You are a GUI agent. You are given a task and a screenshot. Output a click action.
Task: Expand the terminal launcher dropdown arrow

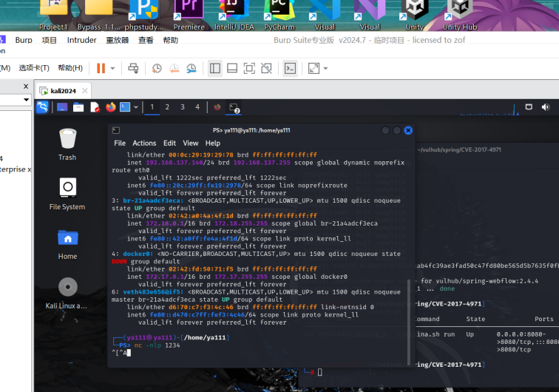click(135, 107)
